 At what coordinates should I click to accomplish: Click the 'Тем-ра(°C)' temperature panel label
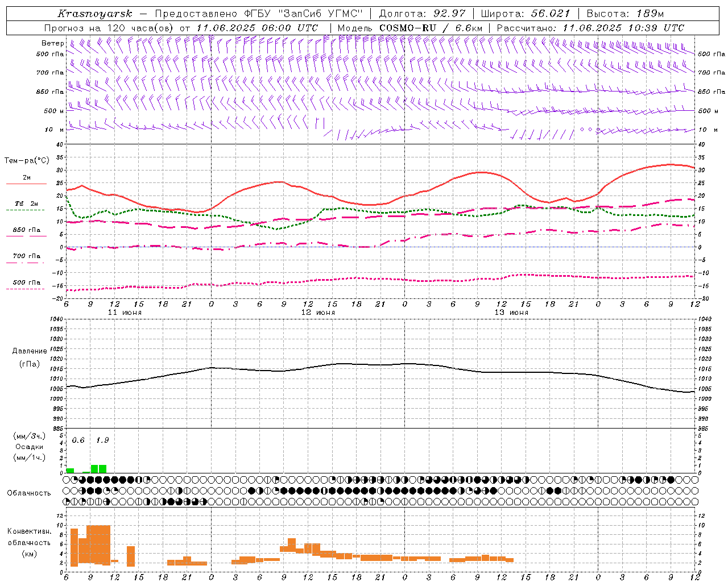click(26, 161)
